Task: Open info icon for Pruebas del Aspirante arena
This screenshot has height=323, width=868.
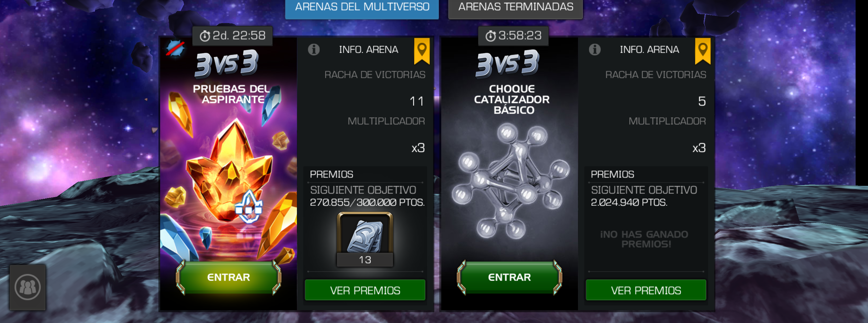Action: (313, 50)
